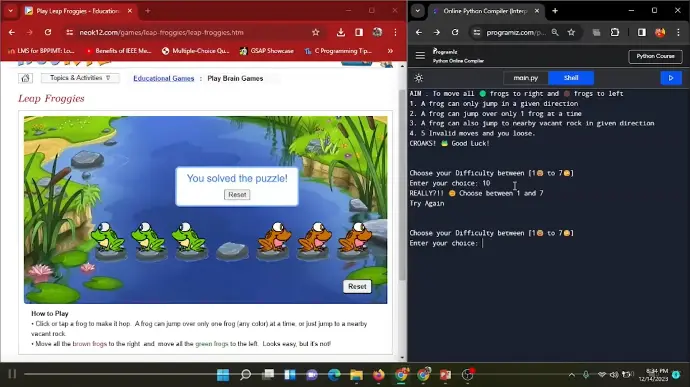690x387 pixels.
Task: Open the Educational Games link
Action: click(x=164, y=78)
